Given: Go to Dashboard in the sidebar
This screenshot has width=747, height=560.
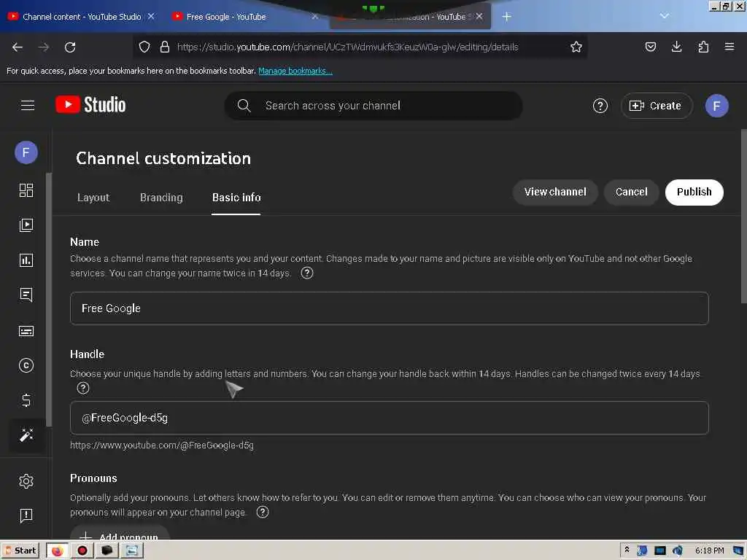Looking at the screenshot, I should (x=26, y=190).
